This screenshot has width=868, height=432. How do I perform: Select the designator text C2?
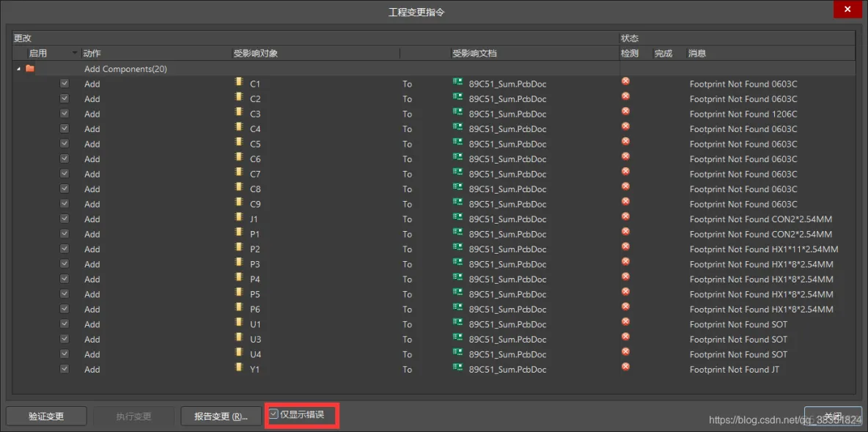(255, 99)
